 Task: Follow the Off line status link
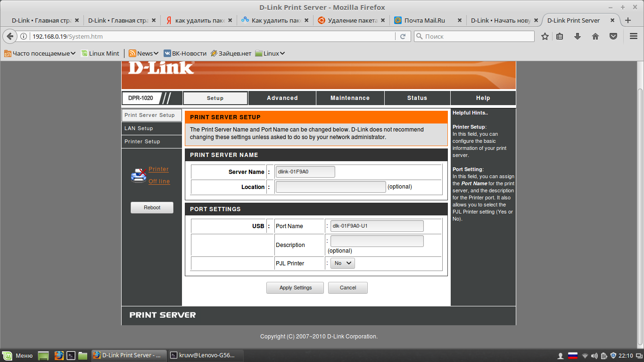(x=159, y=181)
